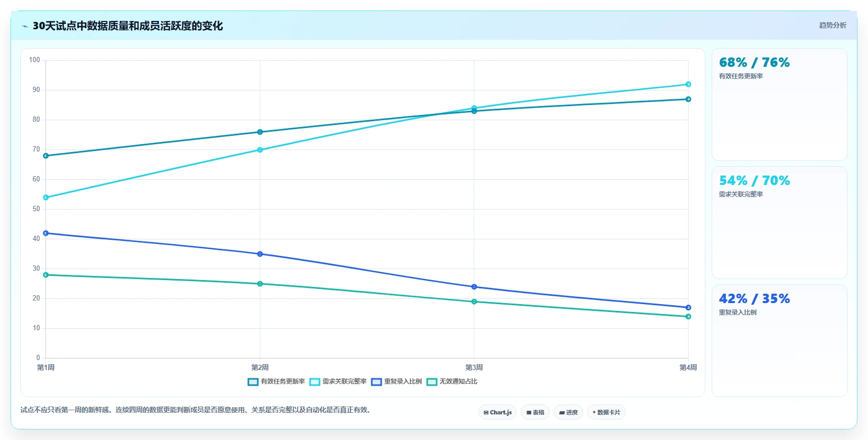Click 无效通知占比 data point at 第4周
Screen dimensions: 868x440
click(x=688, y=317)
